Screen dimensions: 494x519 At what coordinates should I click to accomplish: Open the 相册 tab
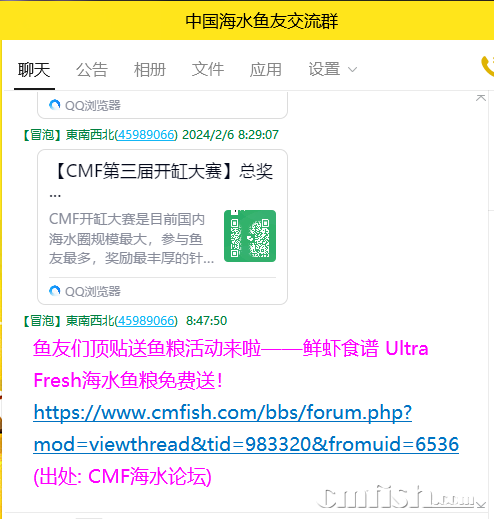[x=150, y=70]
